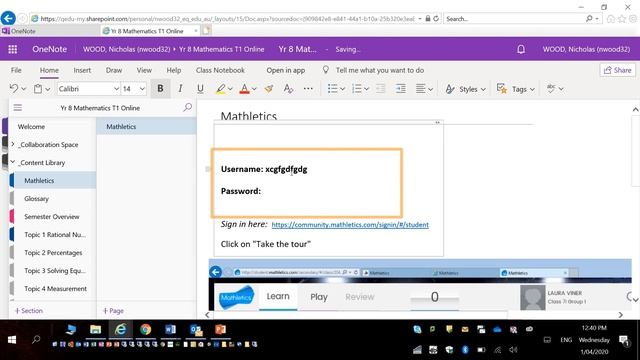This screenshot has width=640, height=360.
Task: Increase the paragraph indent
Action: click(400, 89)
